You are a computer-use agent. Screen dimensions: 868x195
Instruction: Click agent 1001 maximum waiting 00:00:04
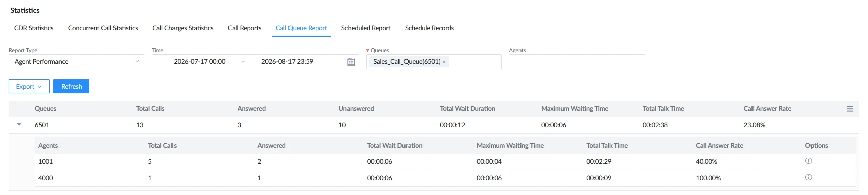(x=489, y=162)
